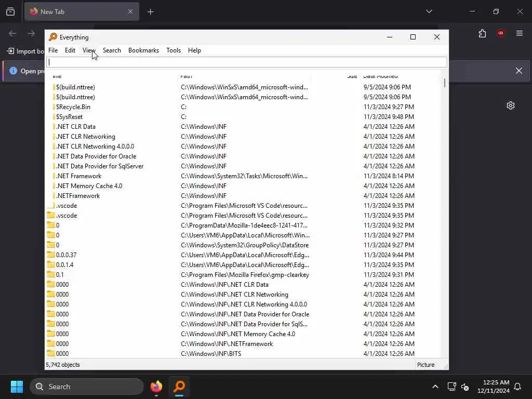Click the network icon in the system tray
Screen dimensions: 532x399
point(451,387)
